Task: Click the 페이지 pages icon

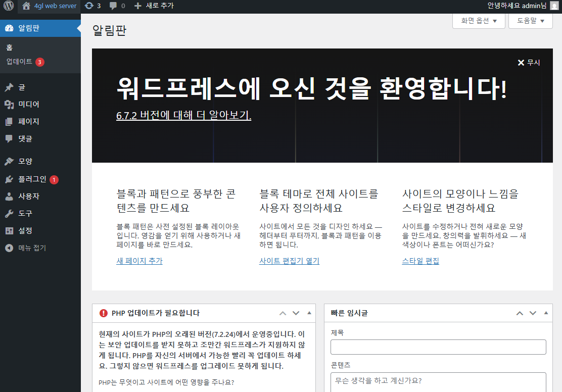Action: pyautogui.click(x=9, y=121)
